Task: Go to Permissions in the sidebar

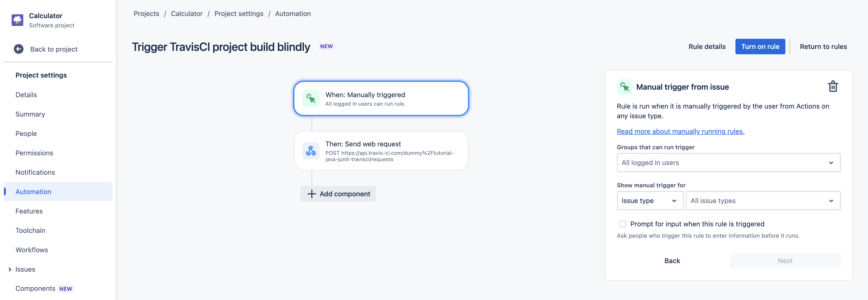Action: tap(34, 153)
